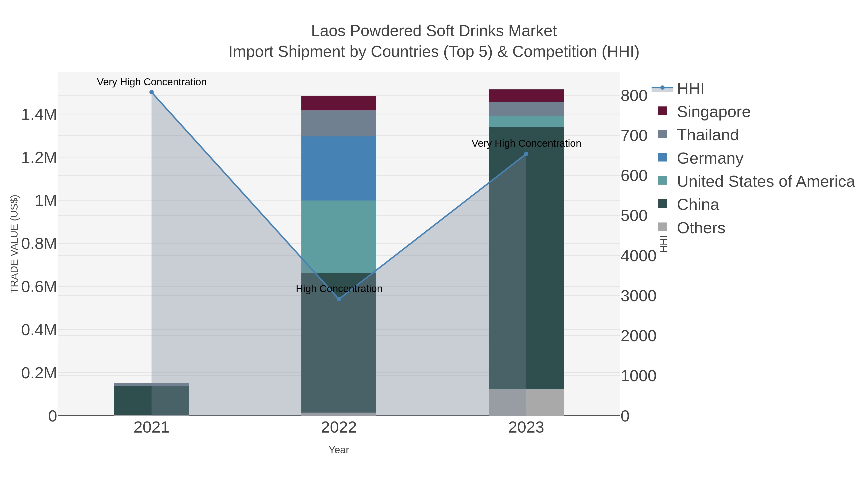This screenshot has width=868, height=488.
Task: Toggle Others series in legend
Action: [692, 228]
